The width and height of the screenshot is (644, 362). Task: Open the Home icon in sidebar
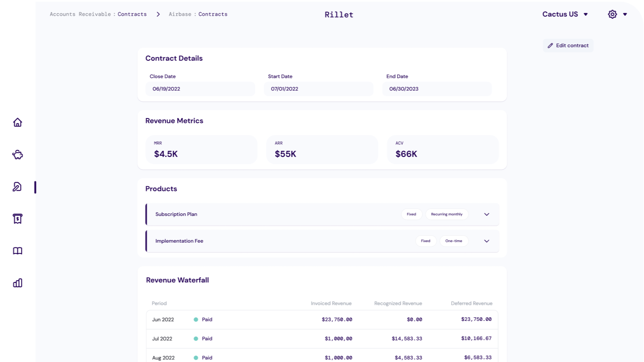click(17, 122)
